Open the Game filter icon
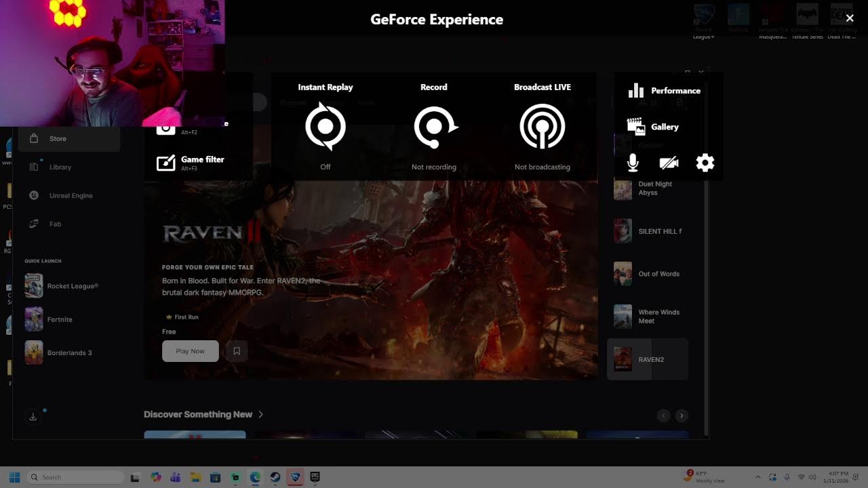The image size is (868, 488). [166, 163]
